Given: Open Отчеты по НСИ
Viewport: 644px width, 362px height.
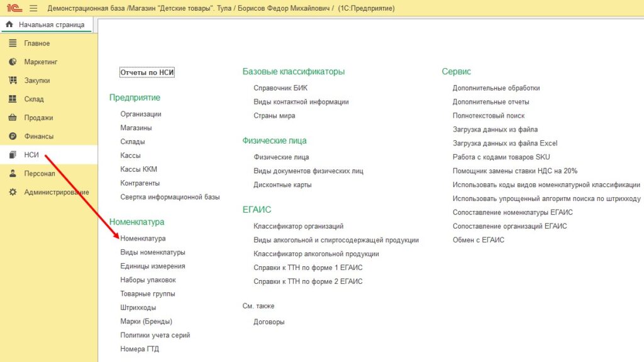Looking at the screenshot, I should (x=147, y=73).
